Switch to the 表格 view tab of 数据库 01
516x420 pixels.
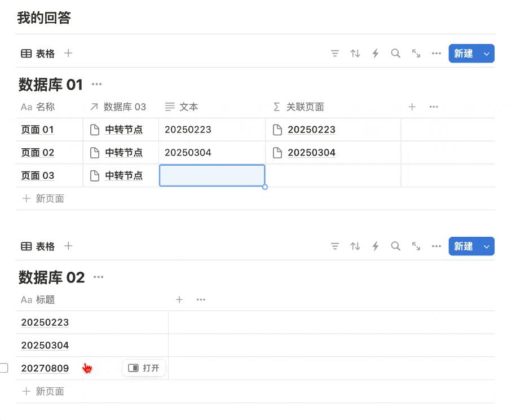pos(38,54)
